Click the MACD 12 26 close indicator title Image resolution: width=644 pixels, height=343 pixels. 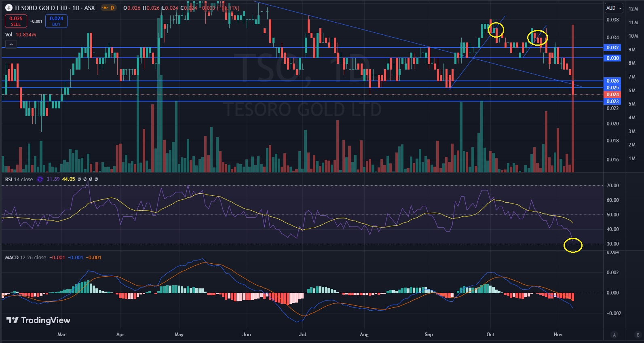[25, 258]
